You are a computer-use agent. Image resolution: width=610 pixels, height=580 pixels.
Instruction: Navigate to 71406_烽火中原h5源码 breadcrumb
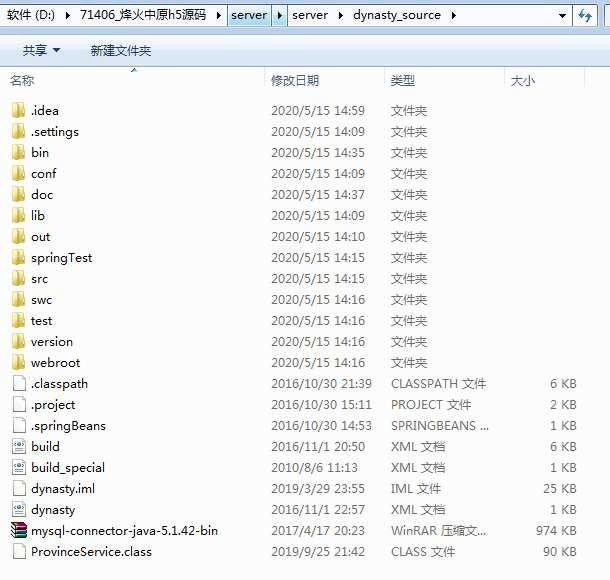click(143, 15)
